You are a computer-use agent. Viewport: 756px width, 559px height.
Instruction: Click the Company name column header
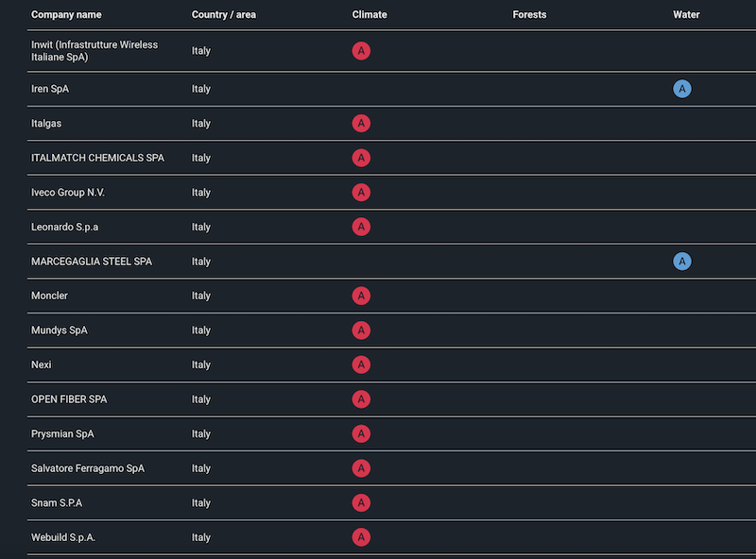point(66,15)
